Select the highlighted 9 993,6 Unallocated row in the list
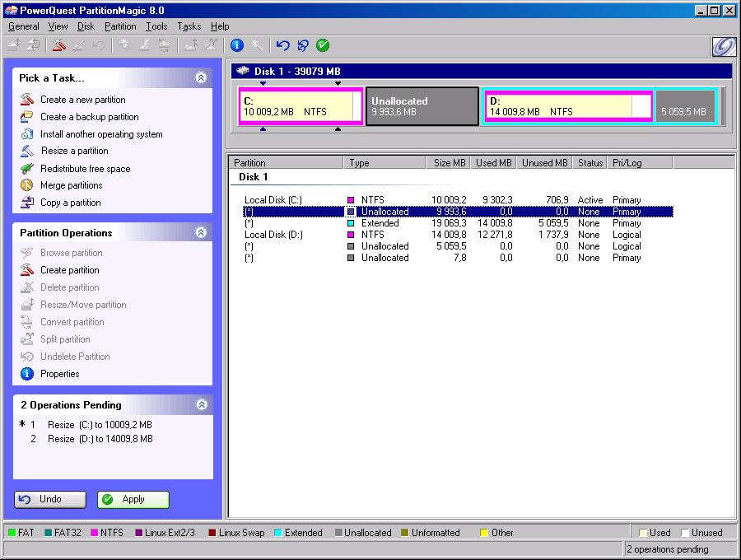This screenshot has height=560, width=741. tap(458, 212)
